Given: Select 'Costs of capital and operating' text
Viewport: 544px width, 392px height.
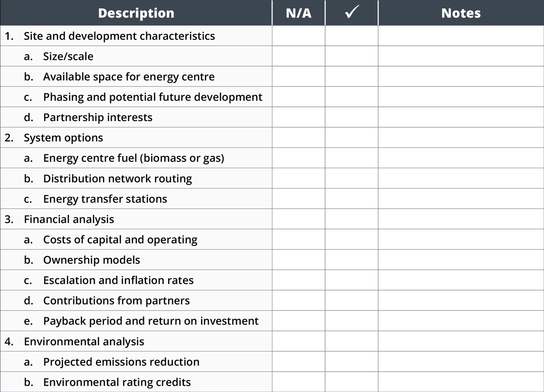Looking at the screenshot, I should click(x=120, y=240).
